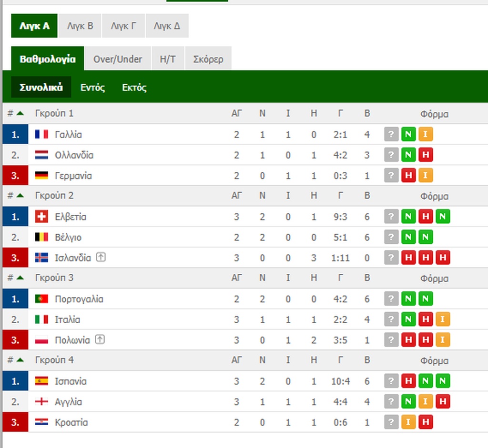Click the promotion arrow icon beside Ισλανδία

pyautogui.click(x=100, y=258)
